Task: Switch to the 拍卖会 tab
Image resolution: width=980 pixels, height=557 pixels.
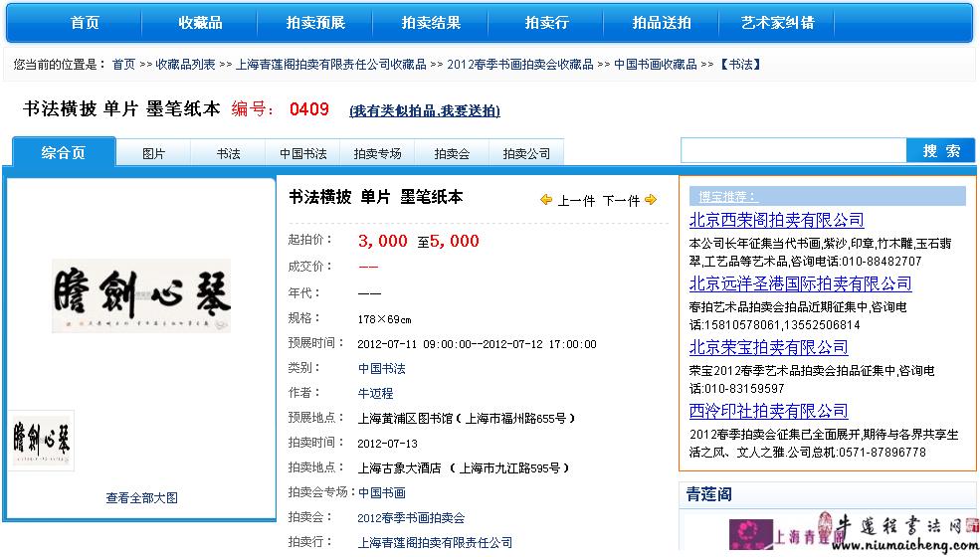Action: pyautogui.click(x=452, y=153)
